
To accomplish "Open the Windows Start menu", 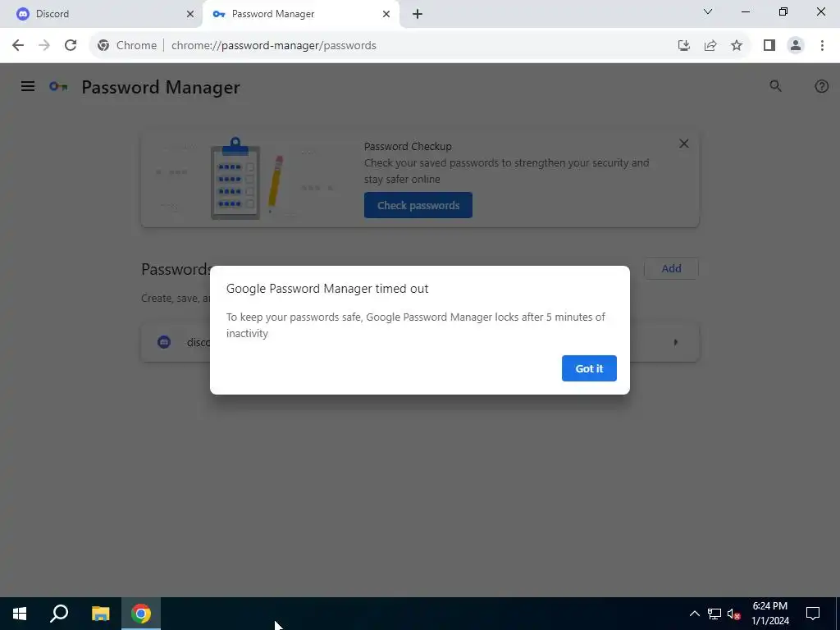I will click(20, 614).
